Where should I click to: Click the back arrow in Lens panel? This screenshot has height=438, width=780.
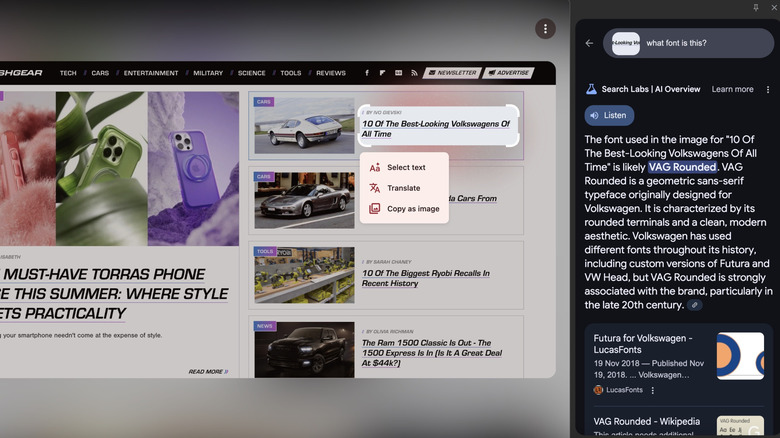[589, 43]
